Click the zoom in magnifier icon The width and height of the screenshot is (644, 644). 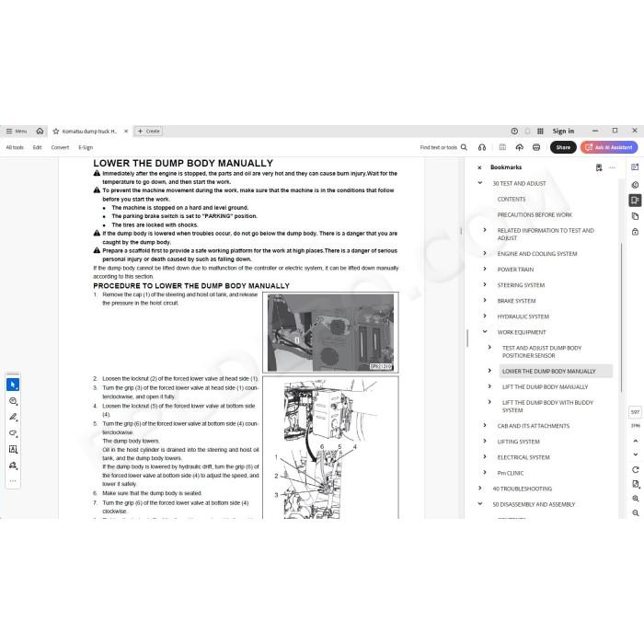(636, 499)
